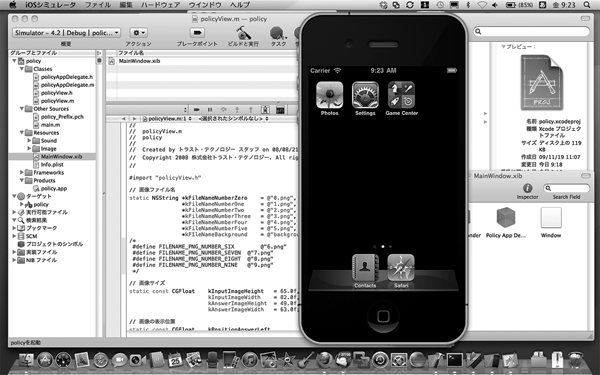
Task: Open the Game Center folder icon
Action: [401, 95]
